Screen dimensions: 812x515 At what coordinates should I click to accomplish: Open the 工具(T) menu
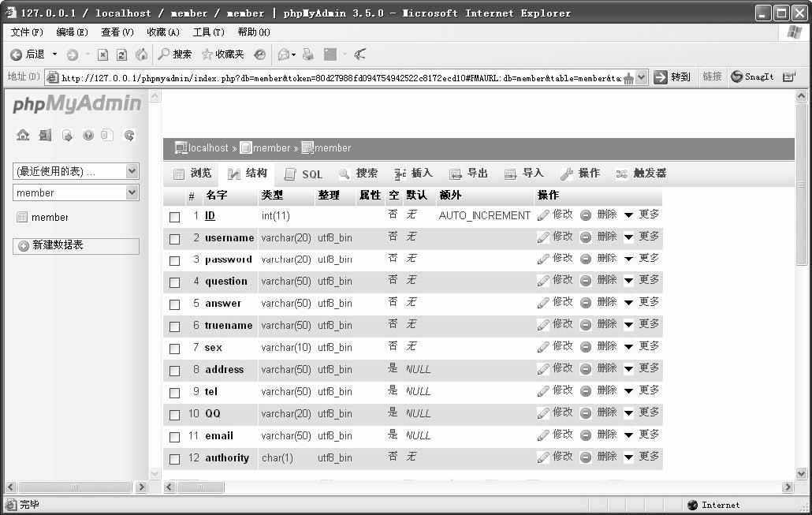tap(209, 32)
